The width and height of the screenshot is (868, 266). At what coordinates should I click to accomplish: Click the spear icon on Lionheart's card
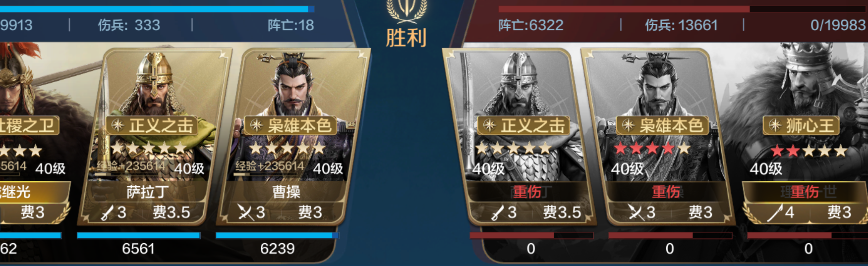(x=775, y=213)
